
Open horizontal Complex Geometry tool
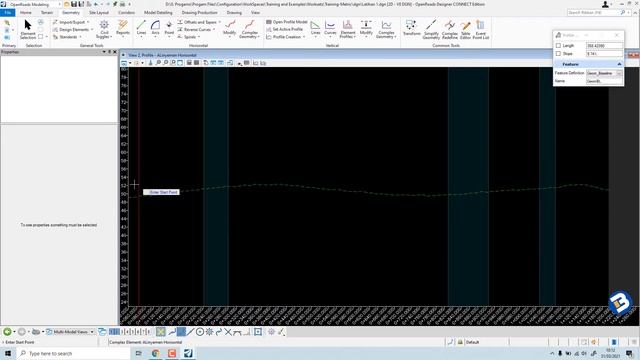[249, 29]
